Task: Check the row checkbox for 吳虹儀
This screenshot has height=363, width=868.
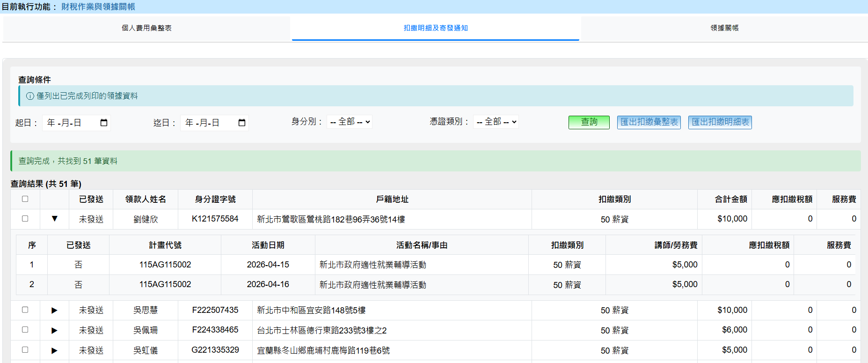Action: (x=25, y=350)
